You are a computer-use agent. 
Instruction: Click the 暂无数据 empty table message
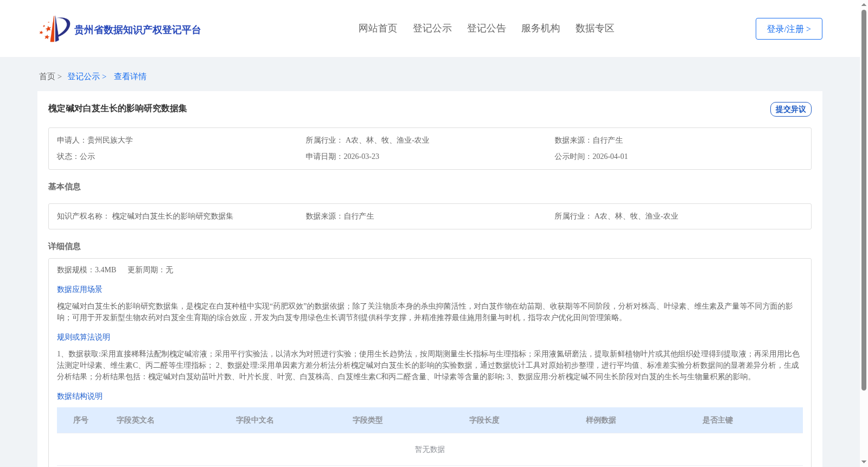click(x=430, y=449)
